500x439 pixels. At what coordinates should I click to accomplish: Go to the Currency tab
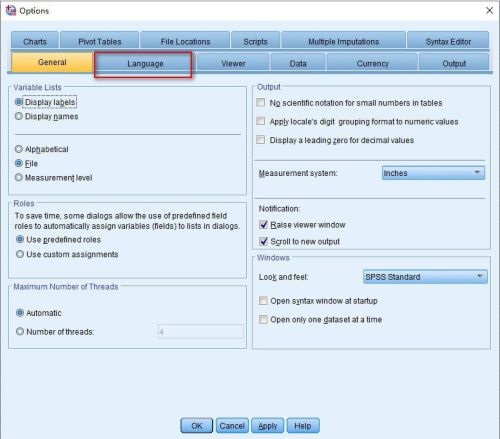tap(372, 63)
